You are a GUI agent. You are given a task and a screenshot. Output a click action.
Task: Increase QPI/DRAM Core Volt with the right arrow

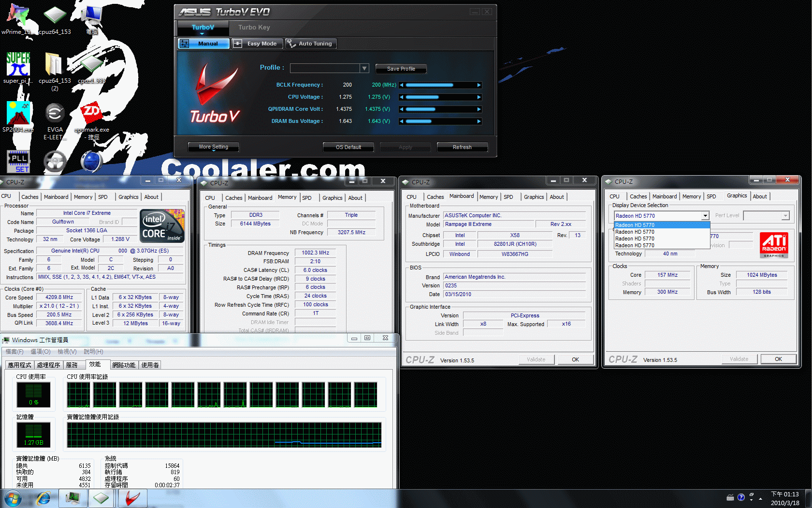pos(479,109)
